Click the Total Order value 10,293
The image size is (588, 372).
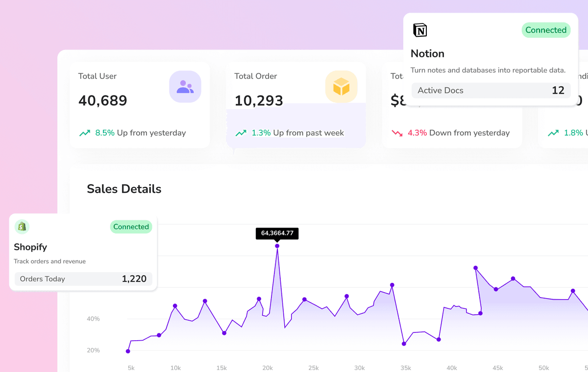point(259,101)
